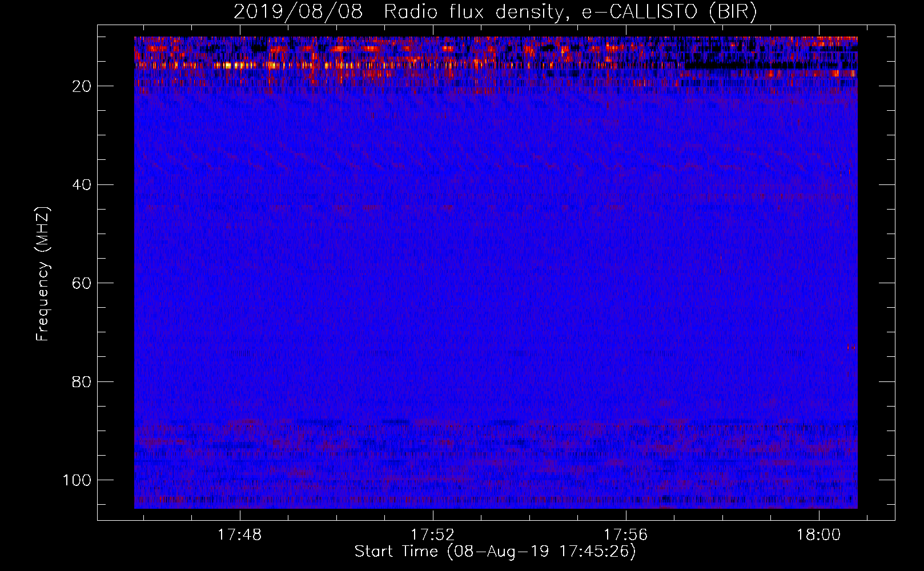
Task: Select the y-axis tick label '60'
Action: [x=82, y=283]
